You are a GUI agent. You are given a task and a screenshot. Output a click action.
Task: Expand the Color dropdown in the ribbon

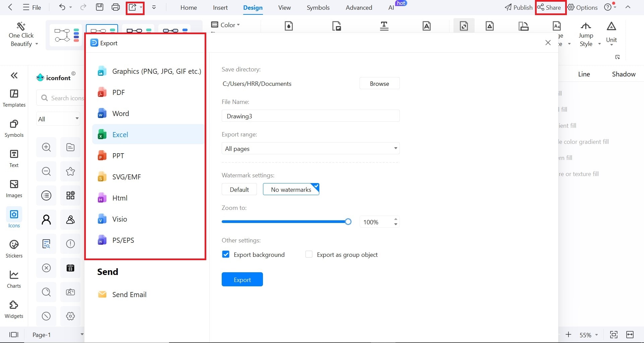click(x=225, y=25)
